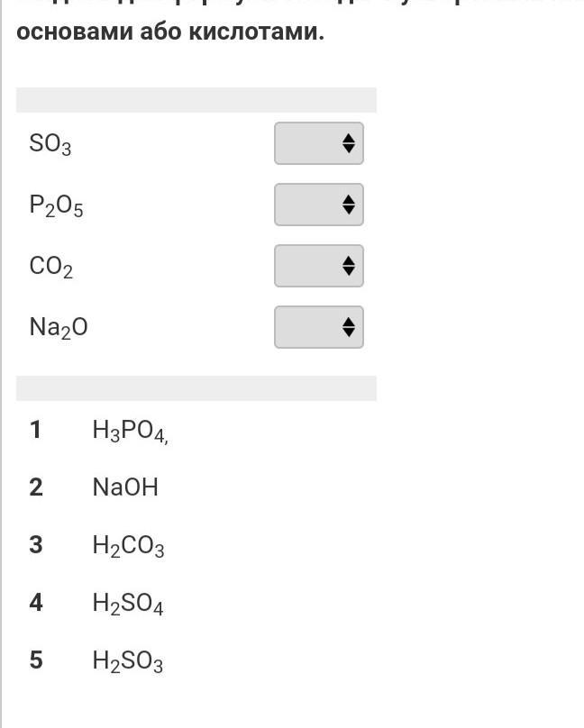This screenshot has height=728, width=584.
Task: Open the dropdown next to SO3
Action: click(x=319, y=143)
